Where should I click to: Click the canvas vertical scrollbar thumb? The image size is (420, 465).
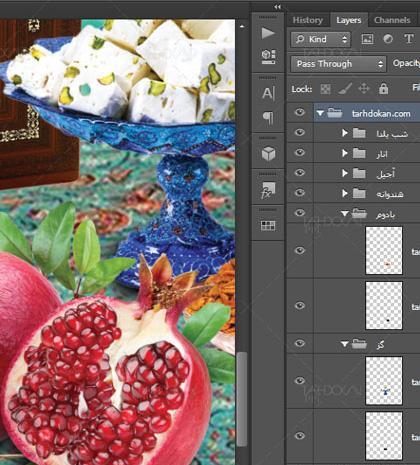click(242, 399)
